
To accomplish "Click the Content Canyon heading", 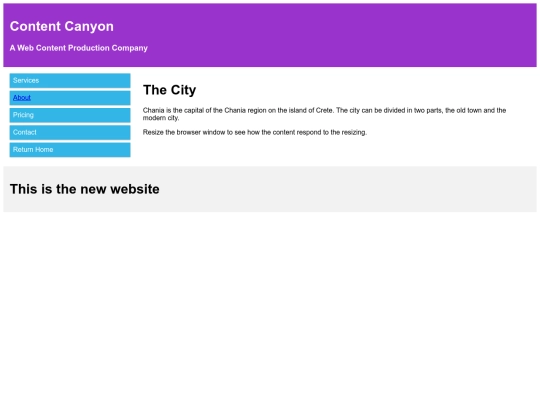I will click(62, 27).
